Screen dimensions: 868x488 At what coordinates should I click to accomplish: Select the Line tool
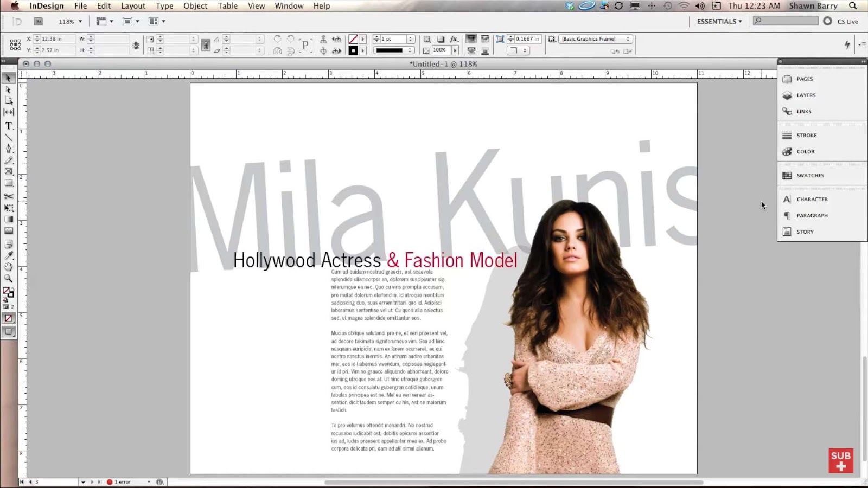8,137
